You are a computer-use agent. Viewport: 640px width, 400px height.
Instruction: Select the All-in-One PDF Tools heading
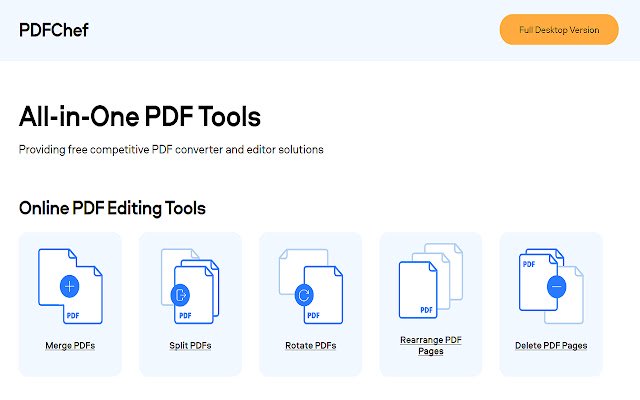coord(140,116)
